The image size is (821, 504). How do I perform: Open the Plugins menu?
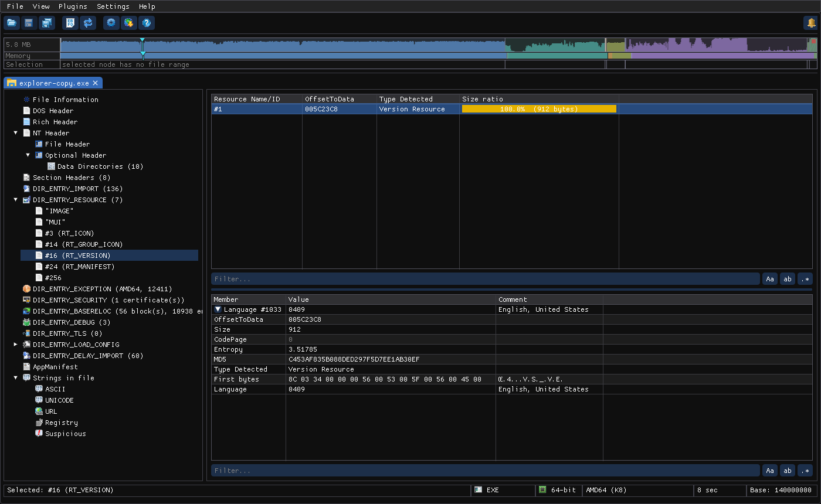click(73, 6)
